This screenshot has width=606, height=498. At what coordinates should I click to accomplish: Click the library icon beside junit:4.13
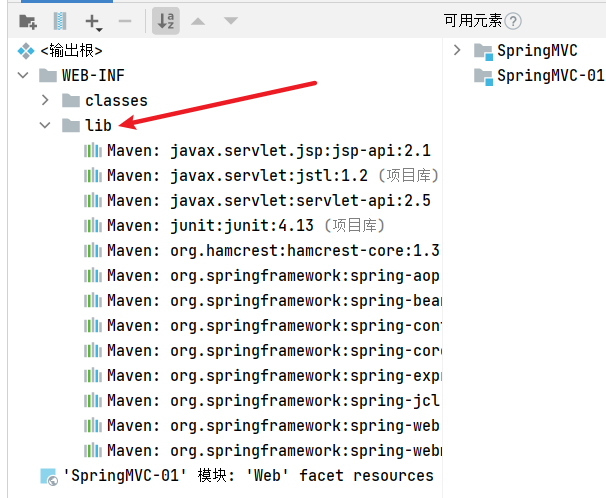click(93, 225)
